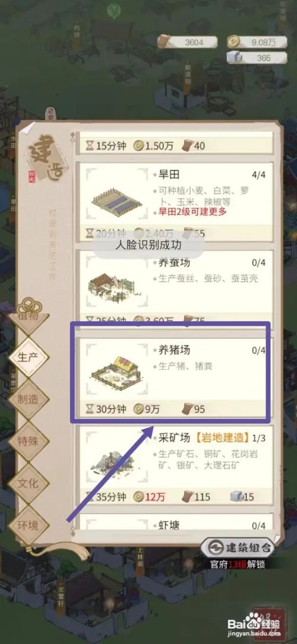This screenshot has width=297, height=644.
Task: Click the 养猪场 wood cost icon
Action: tap(188, 409)
